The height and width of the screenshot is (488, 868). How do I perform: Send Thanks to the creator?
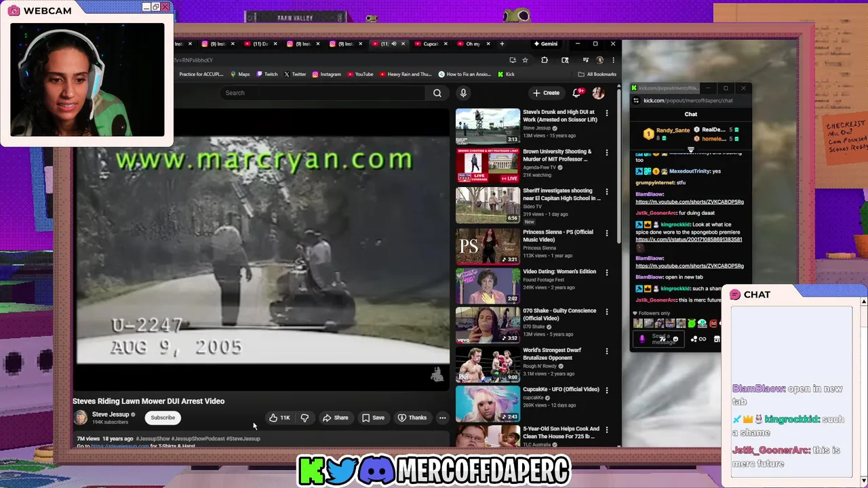tap(412, 418)
